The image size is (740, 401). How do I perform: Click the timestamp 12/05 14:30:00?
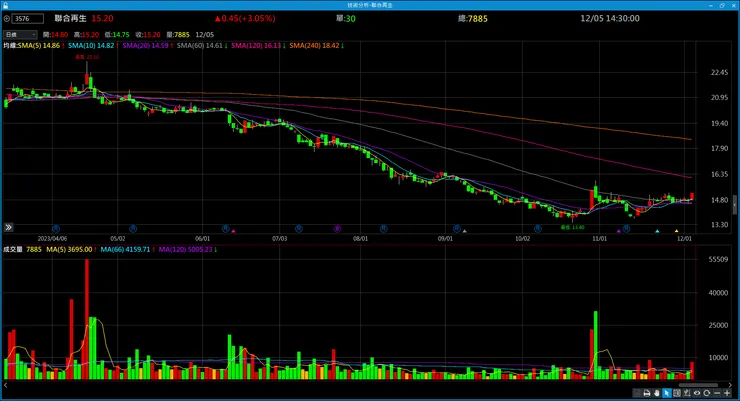point(610,18)
